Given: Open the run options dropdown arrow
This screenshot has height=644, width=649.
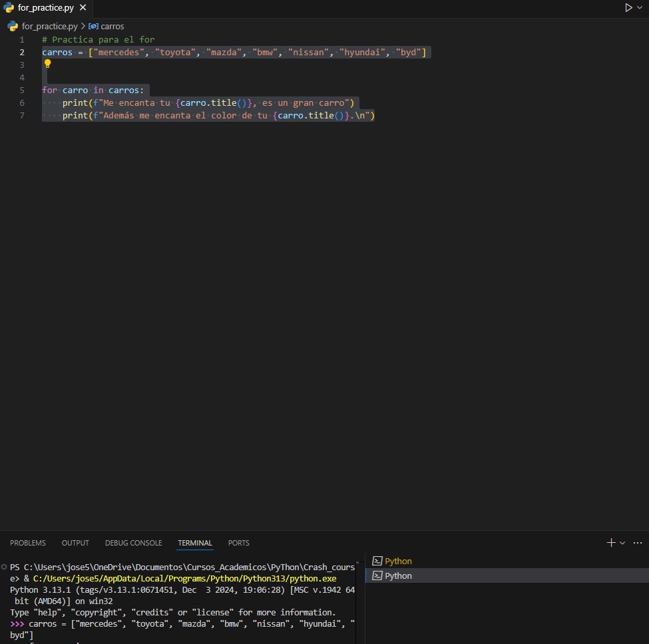Looking at the screenshot, I should point(640,8).
